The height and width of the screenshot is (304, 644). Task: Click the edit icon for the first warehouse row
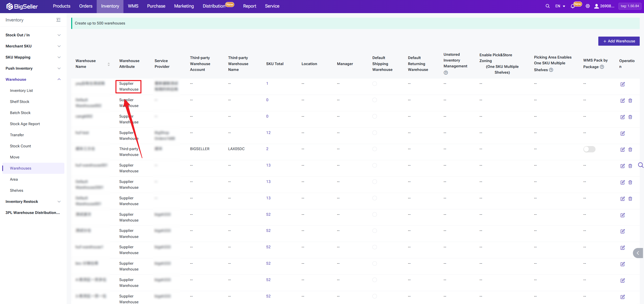pos(623,84)
